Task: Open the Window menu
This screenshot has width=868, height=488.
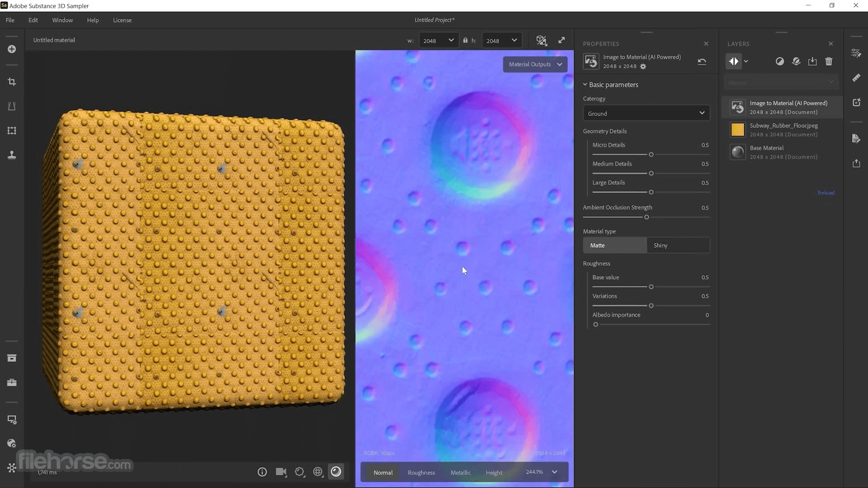Action: pyautogui.click(x=62, y=20)
